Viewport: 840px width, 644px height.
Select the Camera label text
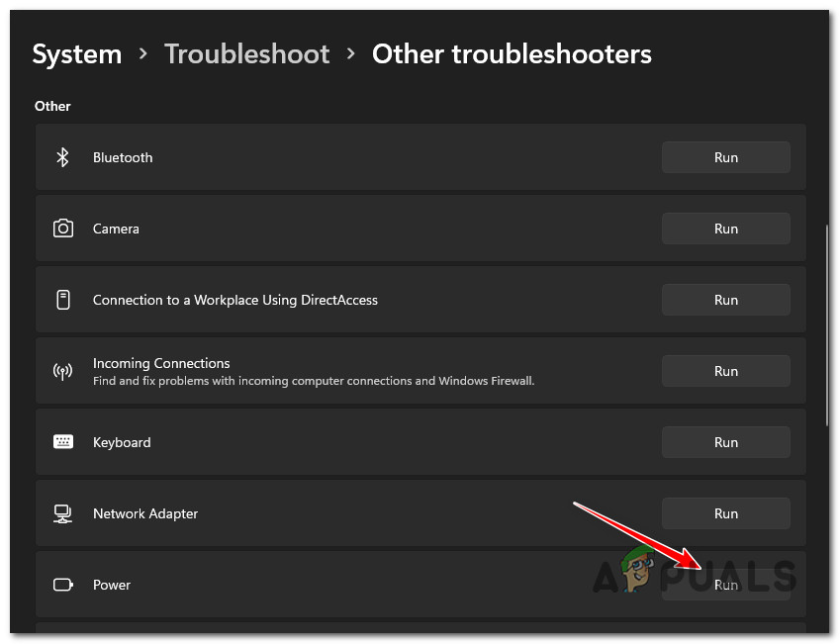[x=116, y=229]
